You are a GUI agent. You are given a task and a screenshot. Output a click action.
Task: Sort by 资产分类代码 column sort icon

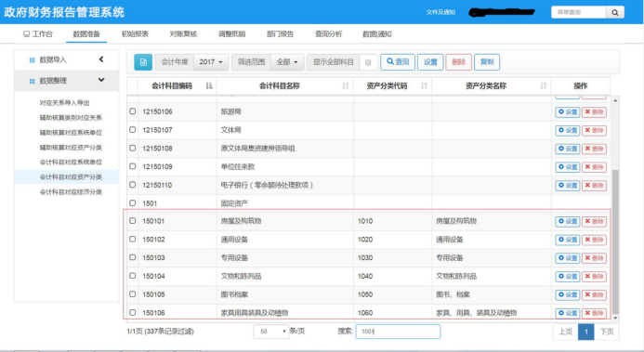pyautogui.click(x=424, y=85)
